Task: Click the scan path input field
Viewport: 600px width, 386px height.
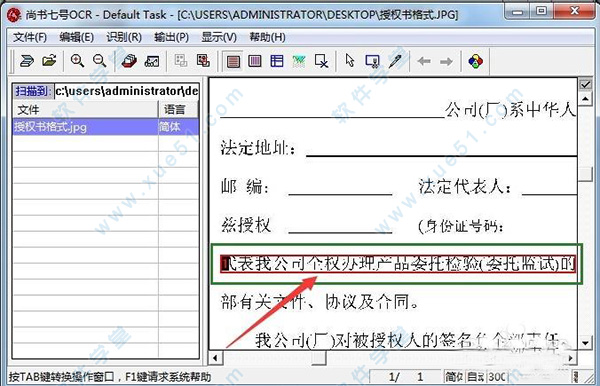Action: click(x=127, y=91)
